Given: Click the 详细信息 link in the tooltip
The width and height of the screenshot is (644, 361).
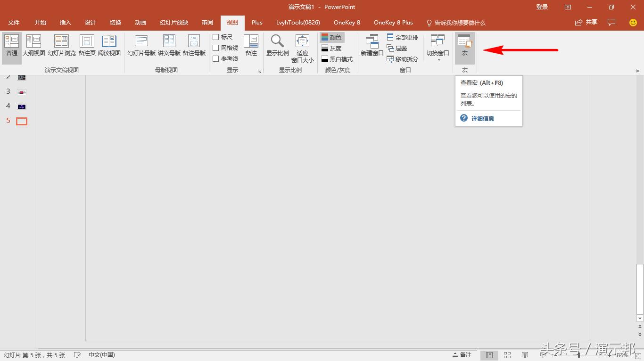Looking at the screenshot, I should (x=482, y=119).
